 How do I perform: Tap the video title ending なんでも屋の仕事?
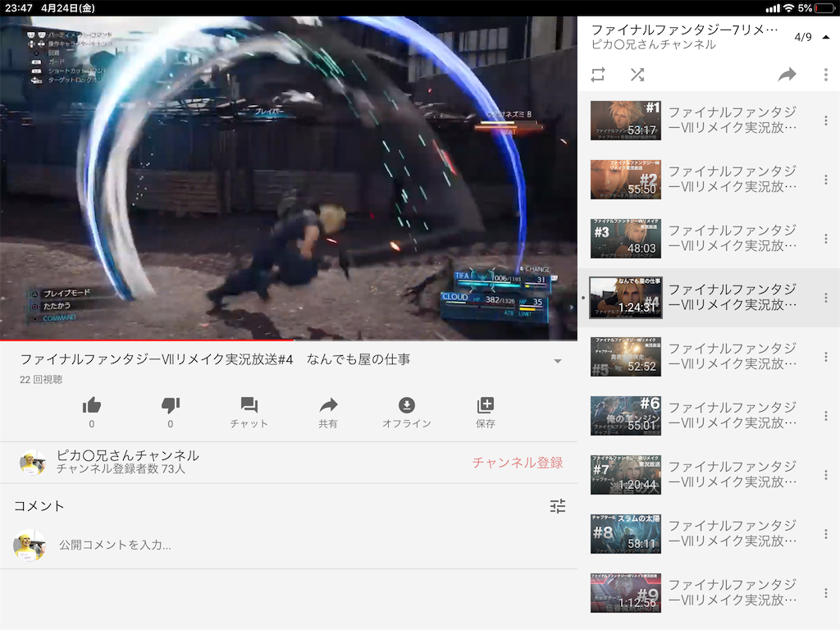(x=215, y=359)
